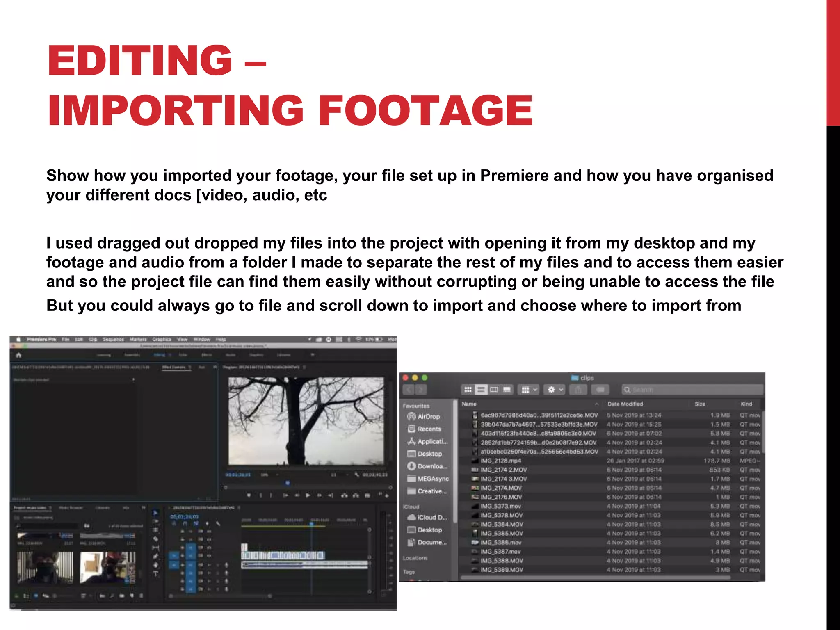The height and width of the screenshot is (630, 840).
Task: Step forward one frame in Program monitor
Action: pyautogui.click(x=320, y=495)
